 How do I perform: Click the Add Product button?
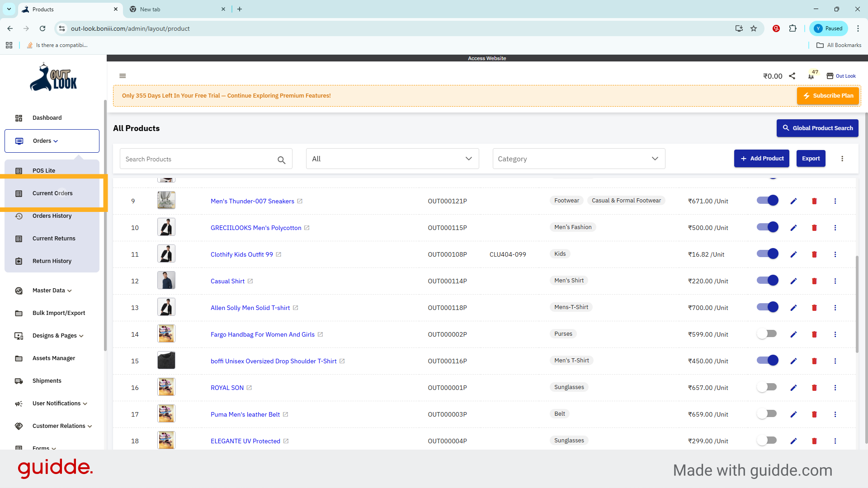[761, 159]
